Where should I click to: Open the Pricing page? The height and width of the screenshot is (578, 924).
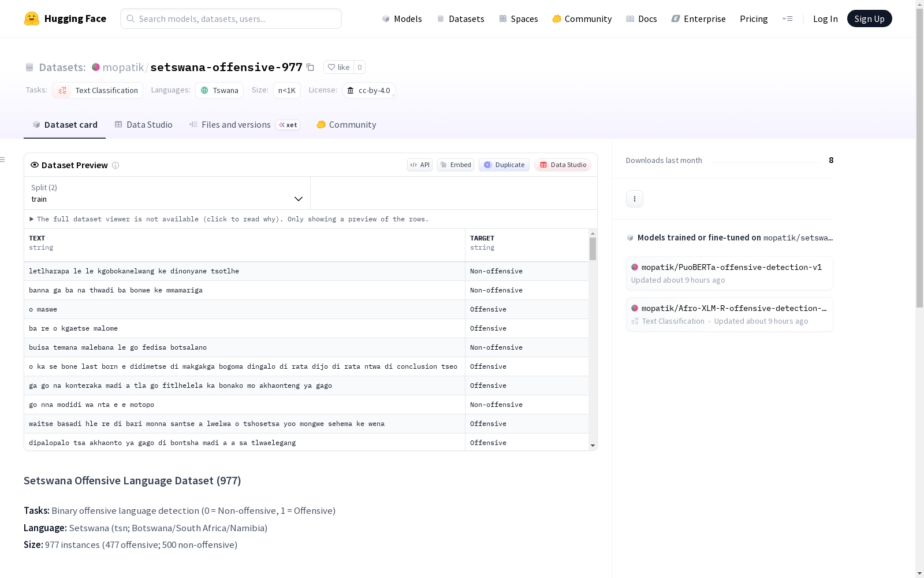(x=754, y=18)
